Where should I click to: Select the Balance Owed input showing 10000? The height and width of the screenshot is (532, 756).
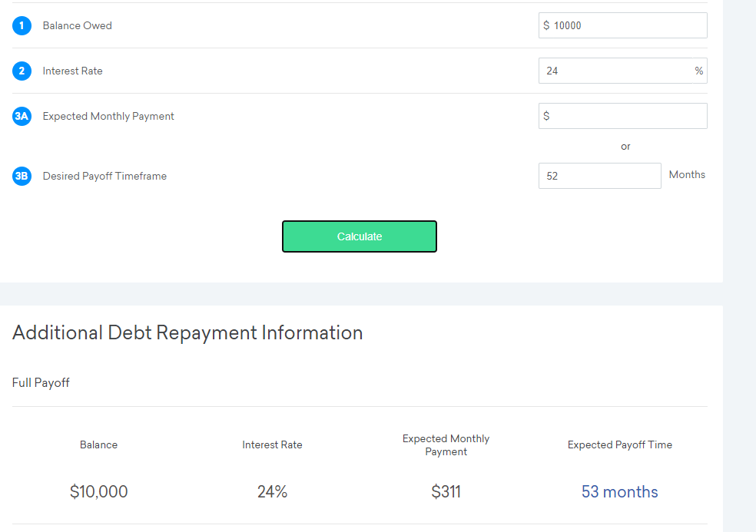click(x=622, y=25)
